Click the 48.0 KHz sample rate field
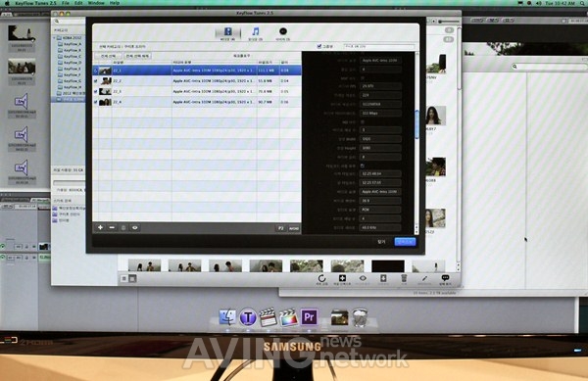588x381 pixels. [x=380, y=227]
